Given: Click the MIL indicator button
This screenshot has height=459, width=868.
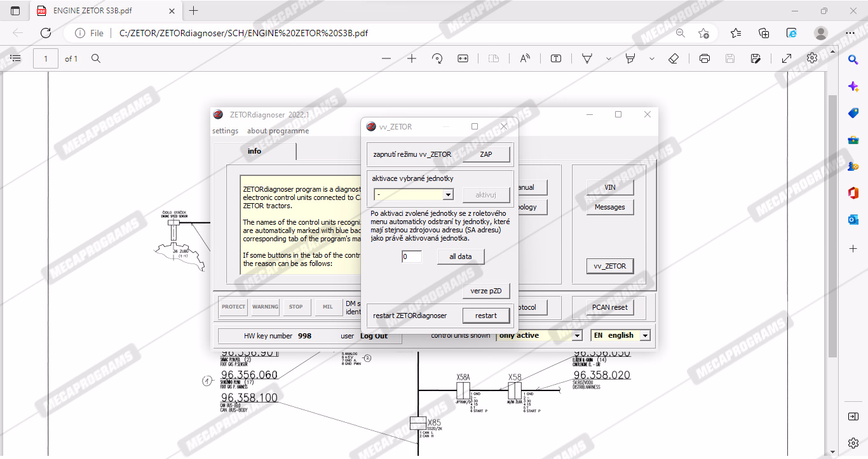Looking at the screenshot, I should click(328, 307).
